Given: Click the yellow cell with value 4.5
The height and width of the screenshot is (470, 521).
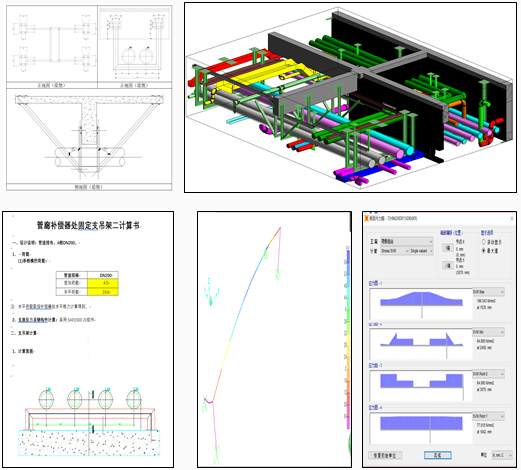Looking at the screenshot, I should click(x=103, y=283).
